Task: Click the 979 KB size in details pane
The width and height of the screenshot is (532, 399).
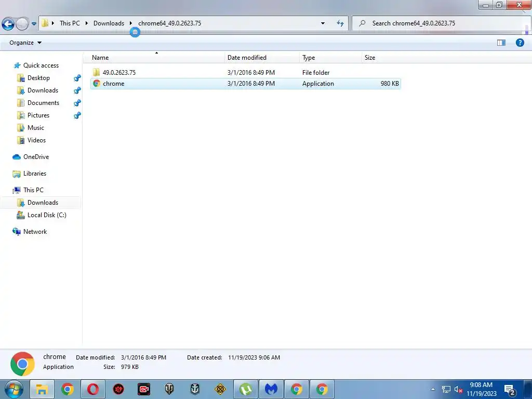Action: pos(129,367)
